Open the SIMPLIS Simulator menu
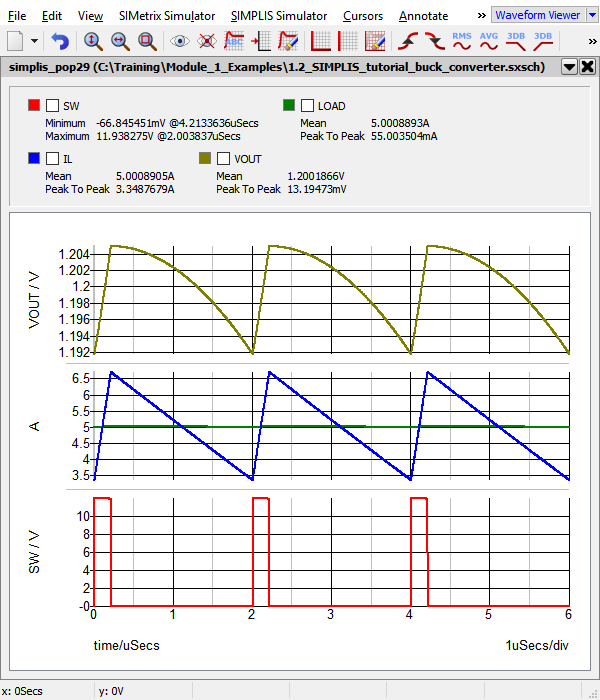This screenshot has height=700, width=600. [x=278, y=16]
